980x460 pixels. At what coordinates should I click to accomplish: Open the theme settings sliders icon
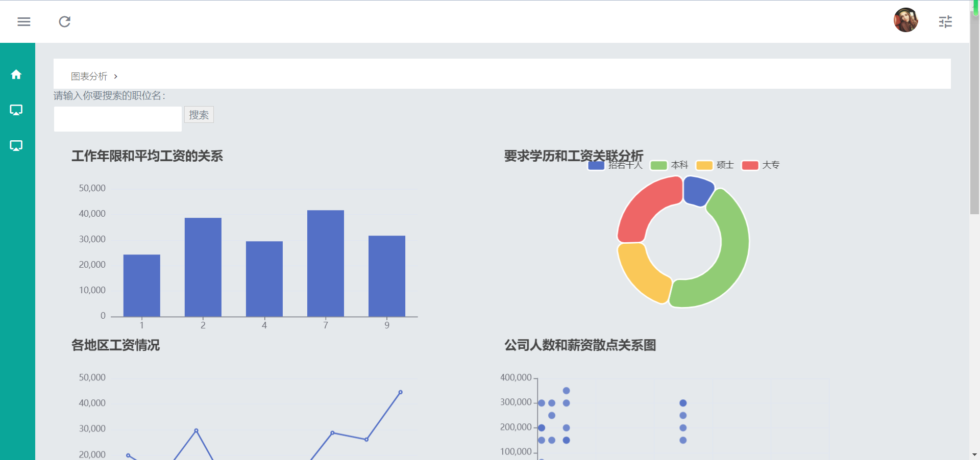coord(945,21)
